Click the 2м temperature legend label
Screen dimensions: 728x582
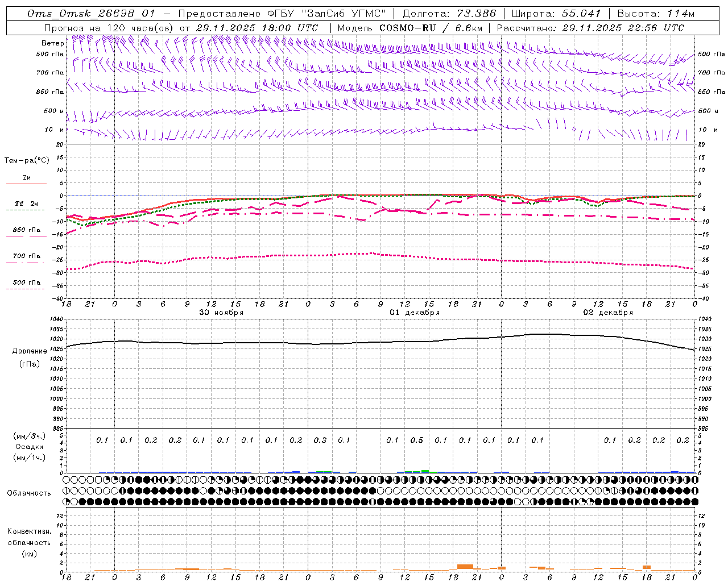27,178
